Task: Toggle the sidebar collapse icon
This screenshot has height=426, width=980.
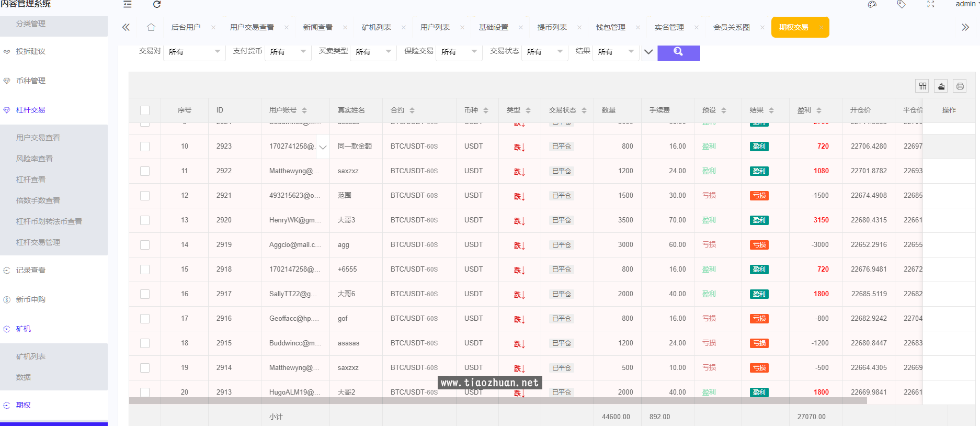Action: coord(127,4)
